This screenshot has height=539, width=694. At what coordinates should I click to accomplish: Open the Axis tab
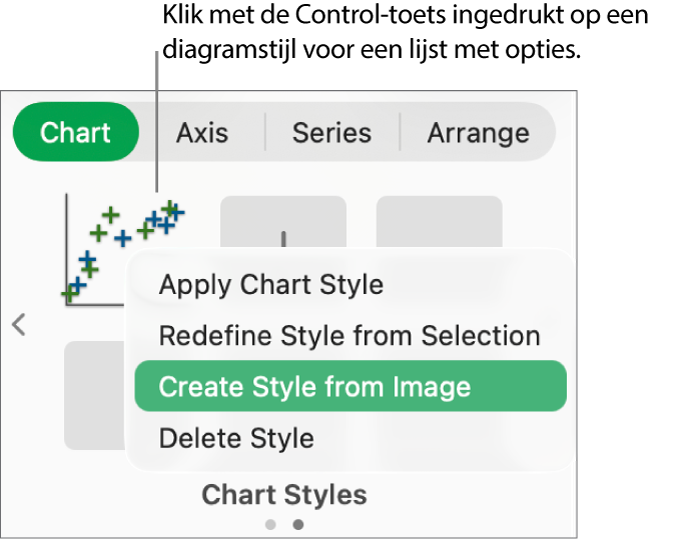[x=202, y=132]
